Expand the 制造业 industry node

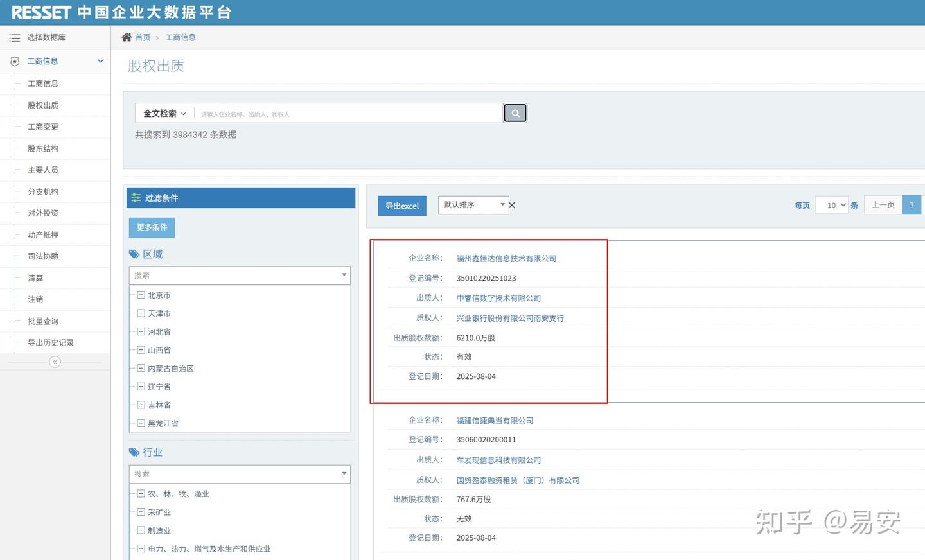(x=141, y=530)
